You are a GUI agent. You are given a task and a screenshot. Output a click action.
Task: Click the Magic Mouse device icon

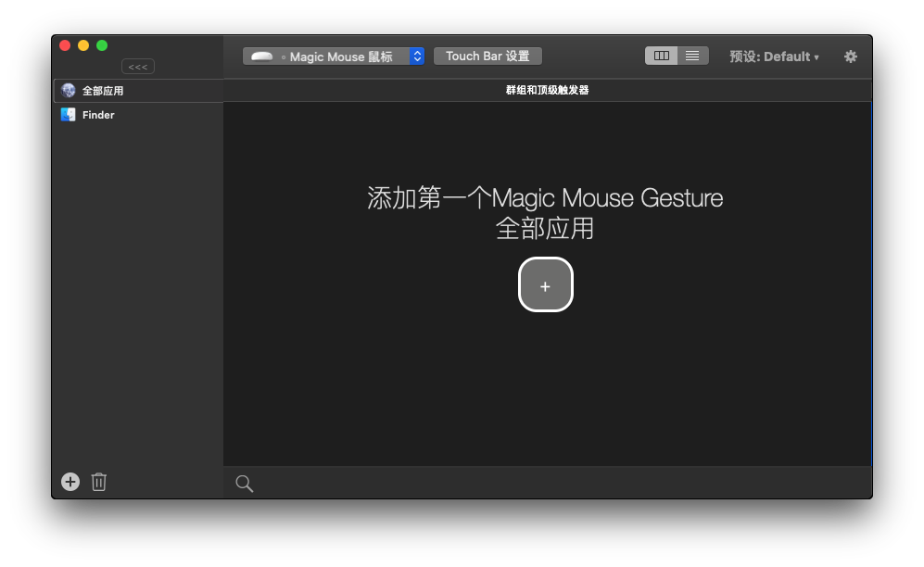click(261, 57)
